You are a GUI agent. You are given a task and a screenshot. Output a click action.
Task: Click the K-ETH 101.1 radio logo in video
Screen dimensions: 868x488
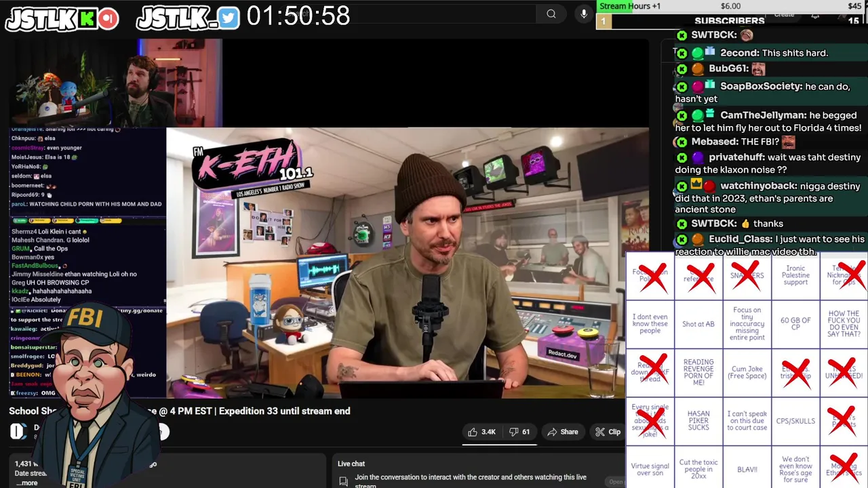click(252, 169)
